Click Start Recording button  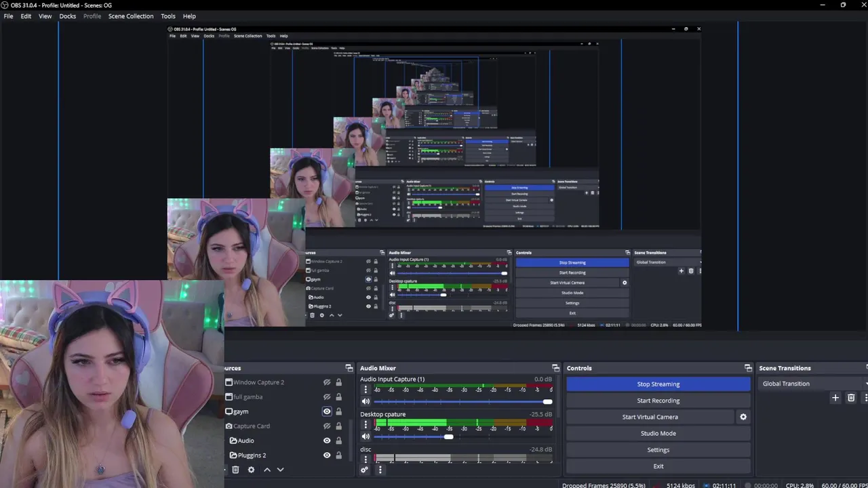point(658,401)
